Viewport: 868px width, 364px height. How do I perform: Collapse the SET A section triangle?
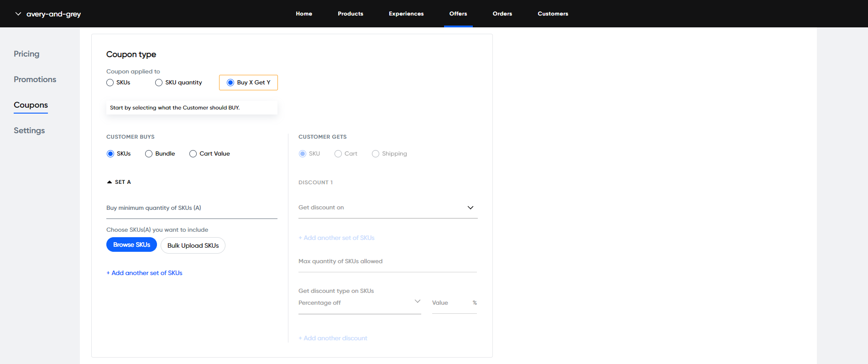click(110, 182)
